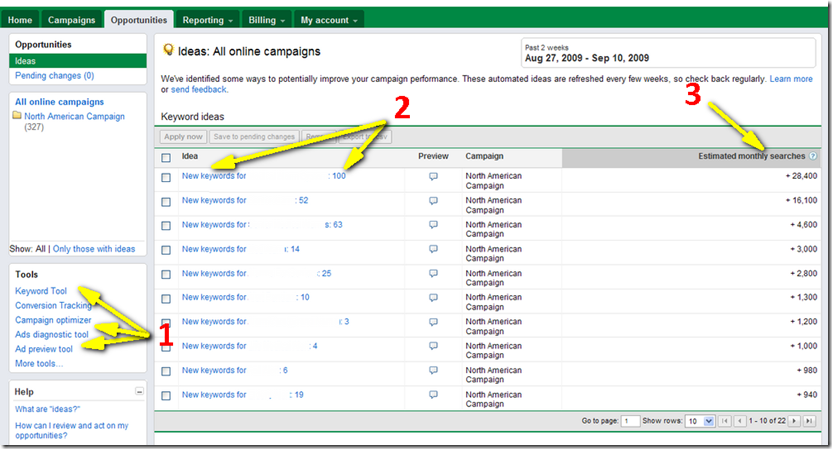The height and width of the screenshot is (449, 832).
Task: Tick the select-all checkbox in the table header
Action: pos(166,158)
